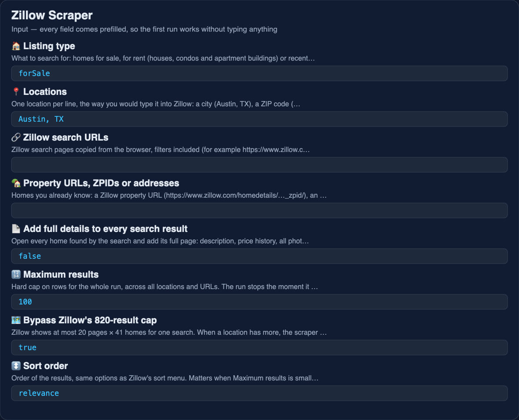Click the 1234 number icon beside Maximum results
519x420 pixels.
pyautogui.click(x=16, y=274)
